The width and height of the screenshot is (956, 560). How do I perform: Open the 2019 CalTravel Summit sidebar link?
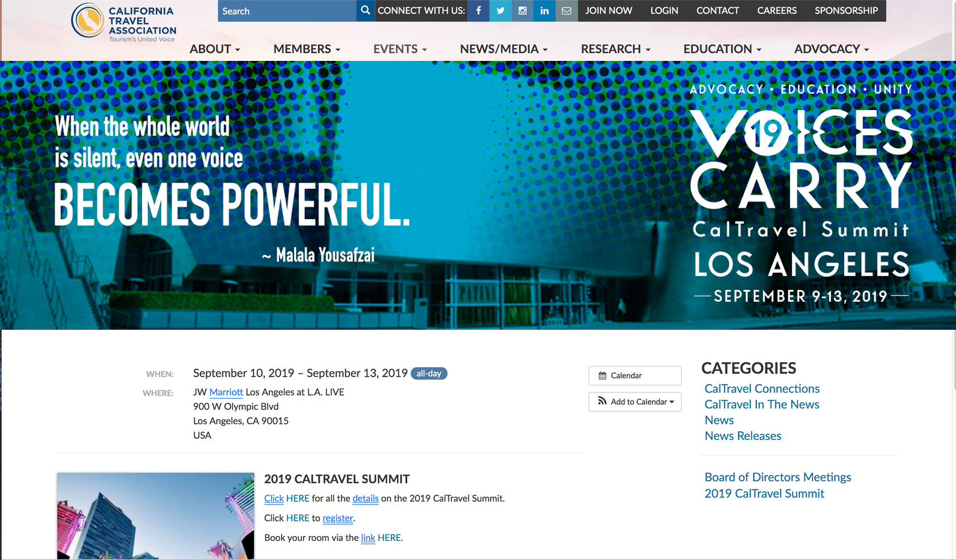[764, 493]
